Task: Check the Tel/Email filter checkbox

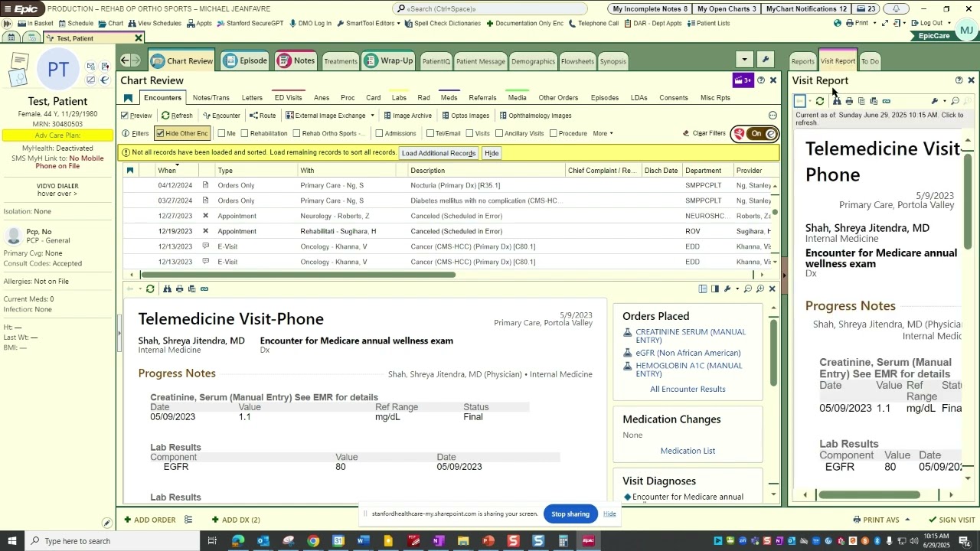Action: [x=430, y=134]
